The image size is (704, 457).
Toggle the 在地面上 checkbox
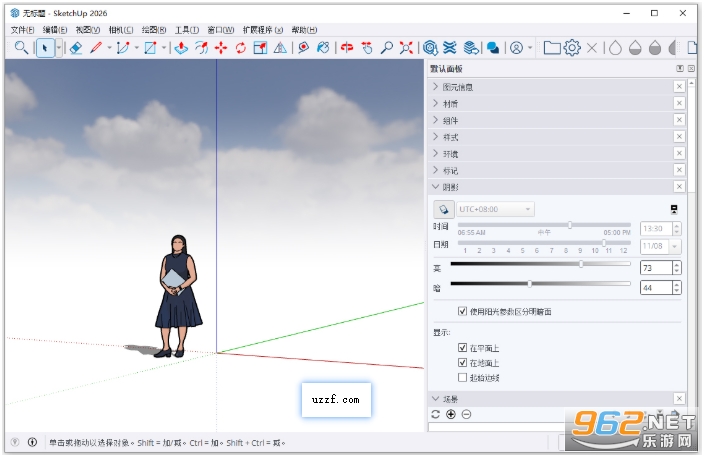point(462,362)
